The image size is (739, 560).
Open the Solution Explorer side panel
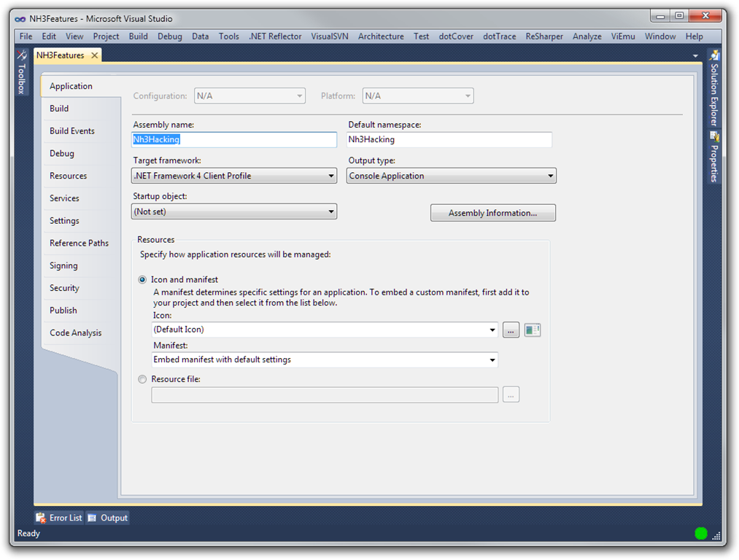714,88
